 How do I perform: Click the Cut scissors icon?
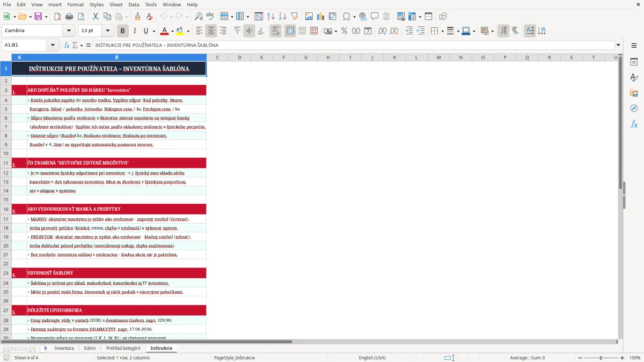point(95,17)
